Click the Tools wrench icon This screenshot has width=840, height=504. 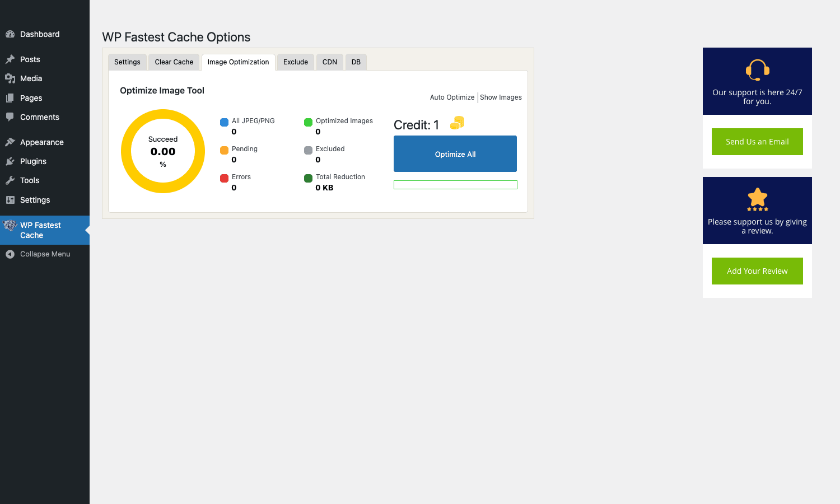point(10,180)
